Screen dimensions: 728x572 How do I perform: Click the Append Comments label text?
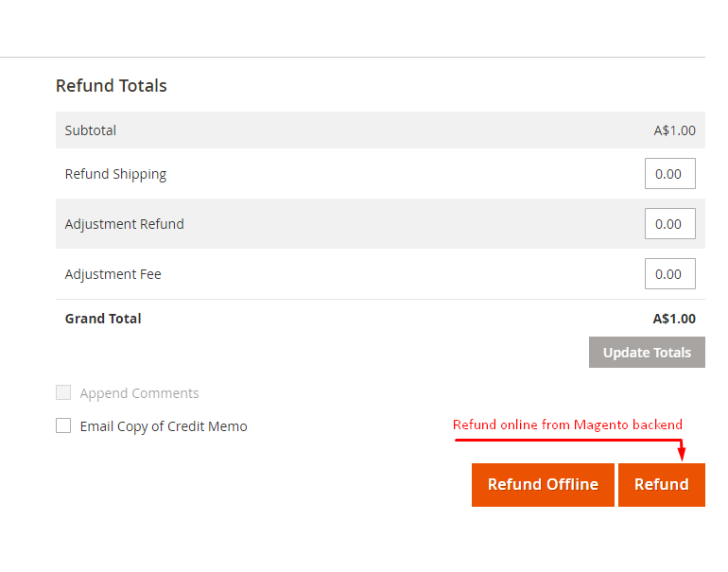[139, 393]
